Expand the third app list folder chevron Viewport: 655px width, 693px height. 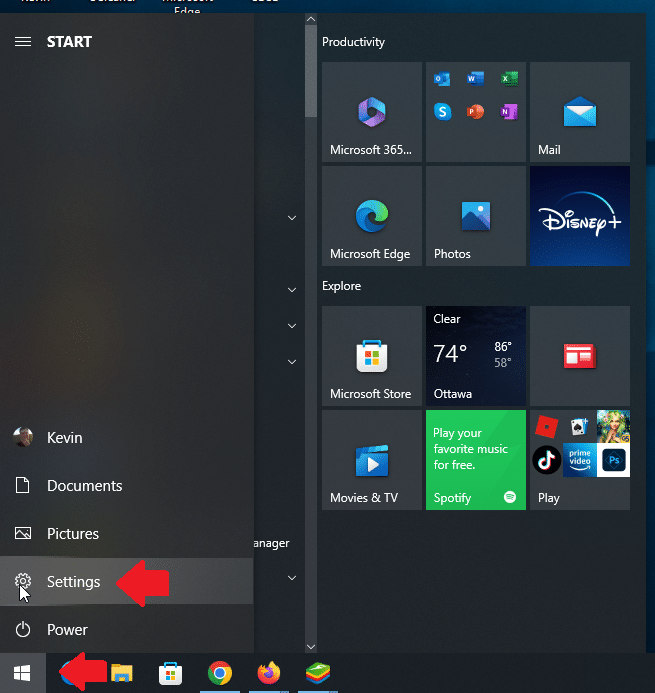(292, 326)
